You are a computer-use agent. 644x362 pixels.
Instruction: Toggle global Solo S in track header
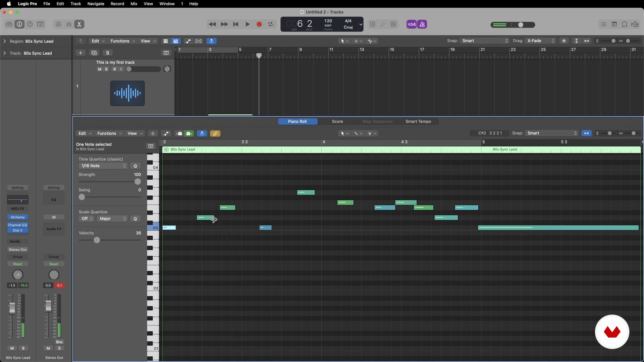point(108,53)
